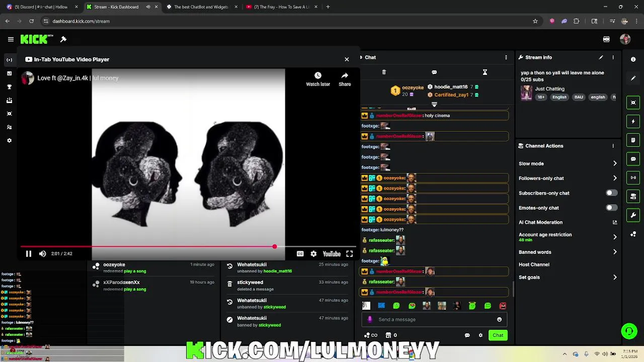Image resolution: width=644 pixels, height=362 pixels.
Task: Expand Banned words settings
Action: tap(615, 252)
